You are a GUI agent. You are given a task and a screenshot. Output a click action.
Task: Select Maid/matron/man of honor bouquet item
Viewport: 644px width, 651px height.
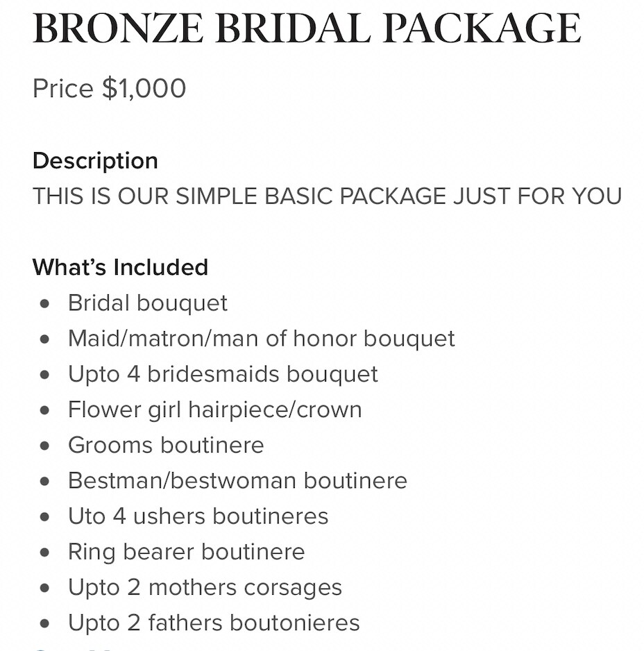point(262,339)
